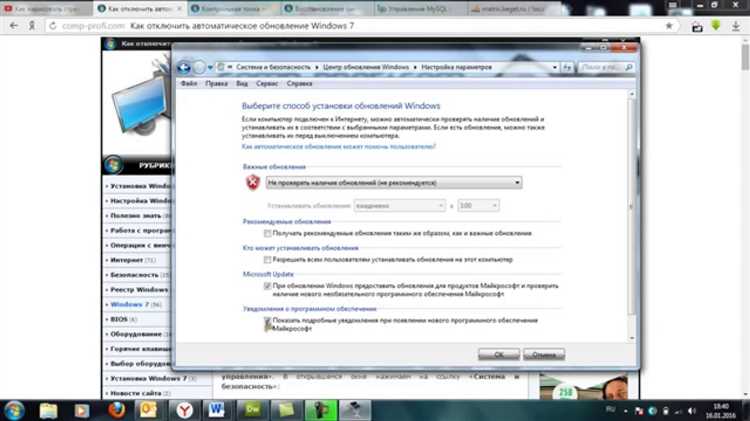Click the Yandex "Я" home icon
The image size is (750, 421).
32,26
